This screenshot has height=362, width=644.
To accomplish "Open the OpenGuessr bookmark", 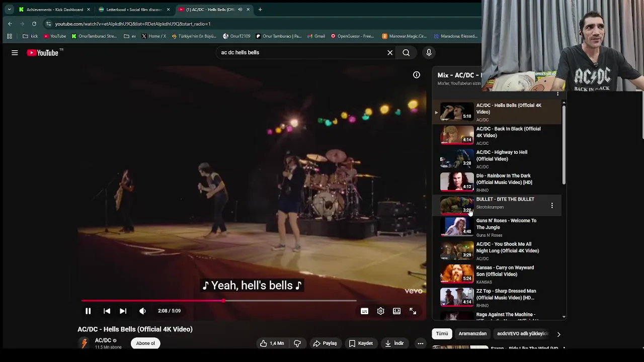I will [352, 36].
